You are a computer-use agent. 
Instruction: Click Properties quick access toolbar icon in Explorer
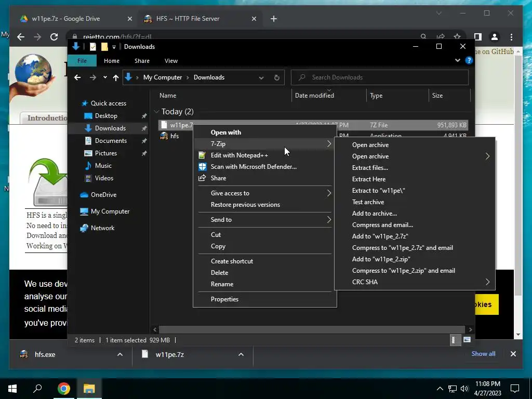[93, 46]
